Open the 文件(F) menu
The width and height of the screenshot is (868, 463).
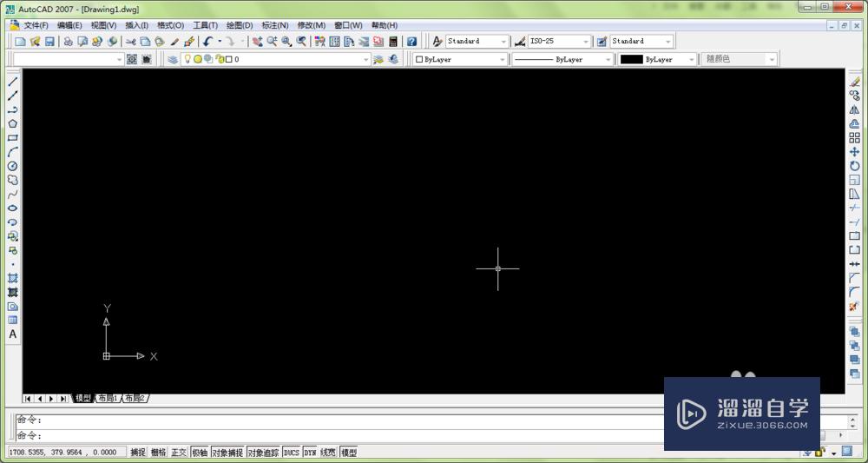coord(36,25)
